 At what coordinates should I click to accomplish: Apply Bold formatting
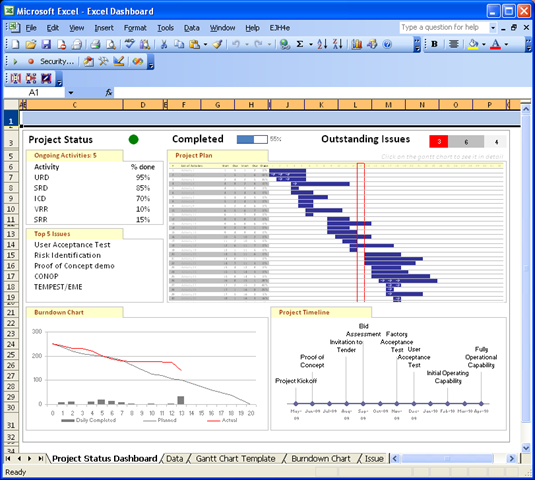pos(434,44)
